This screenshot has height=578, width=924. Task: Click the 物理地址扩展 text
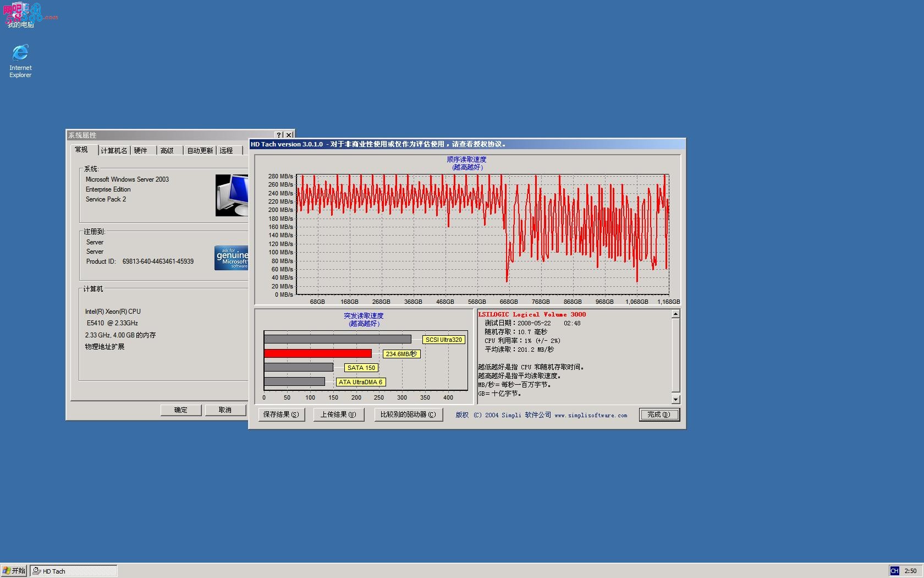click(105, 347)
